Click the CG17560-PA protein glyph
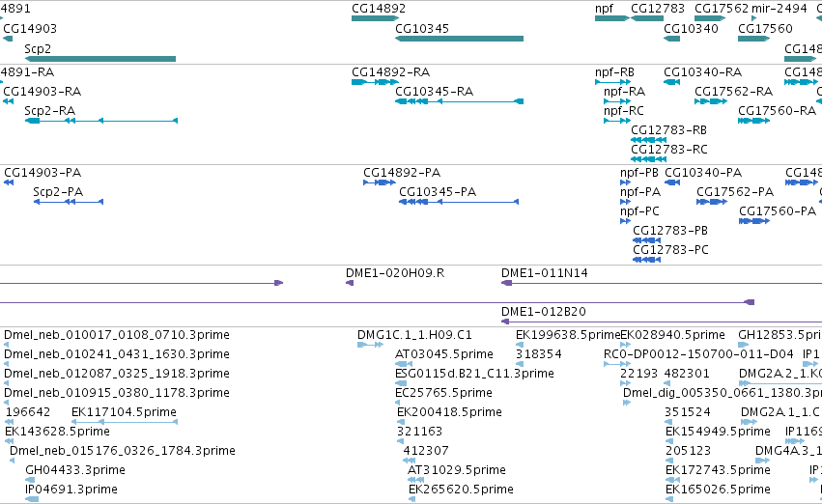Screen dimensions: 822x504 click(754, 221)
